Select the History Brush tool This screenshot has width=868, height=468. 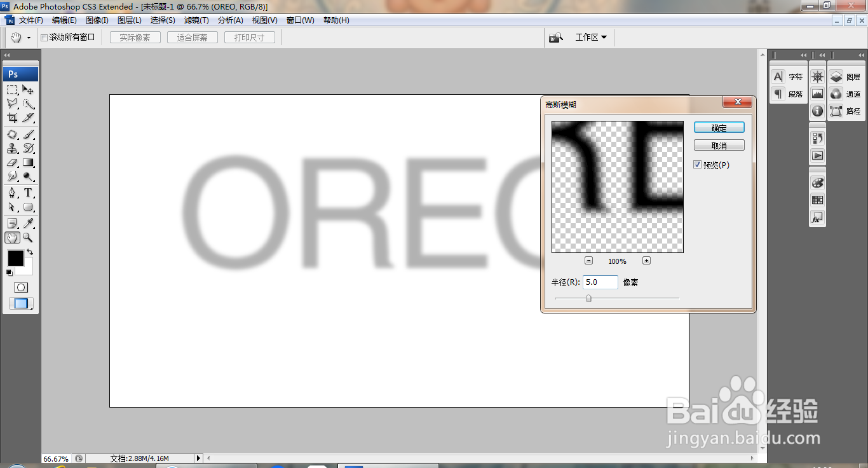pyautogui.click(x=28, y=148)
